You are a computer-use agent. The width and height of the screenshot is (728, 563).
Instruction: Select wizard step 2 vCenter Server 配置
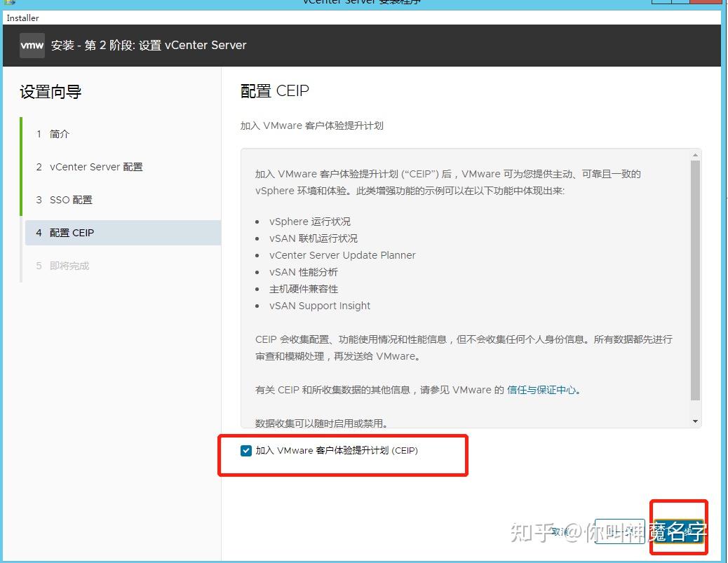tap(91, 167)
